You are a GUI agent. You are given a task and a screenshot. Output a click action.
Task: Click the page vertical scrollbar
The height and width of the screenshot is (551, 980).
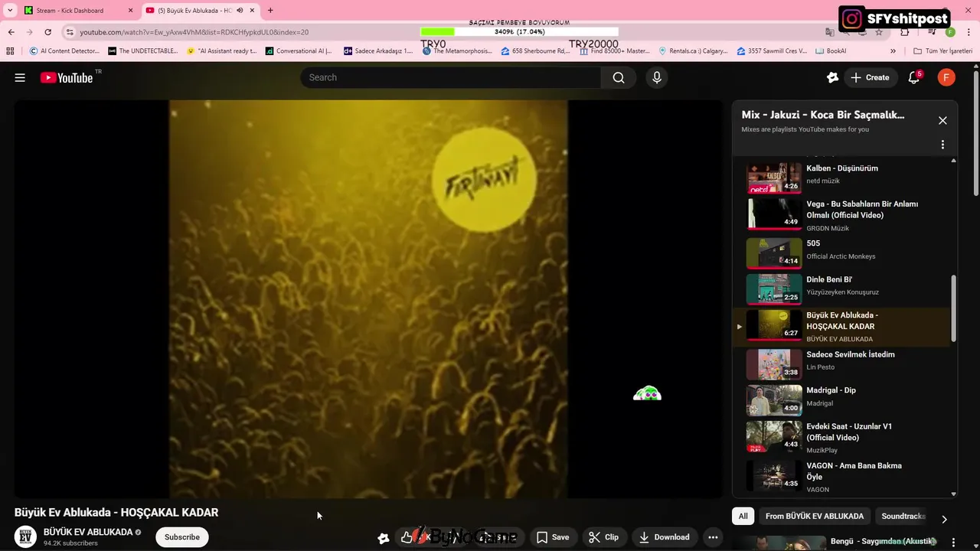[976, 134]
